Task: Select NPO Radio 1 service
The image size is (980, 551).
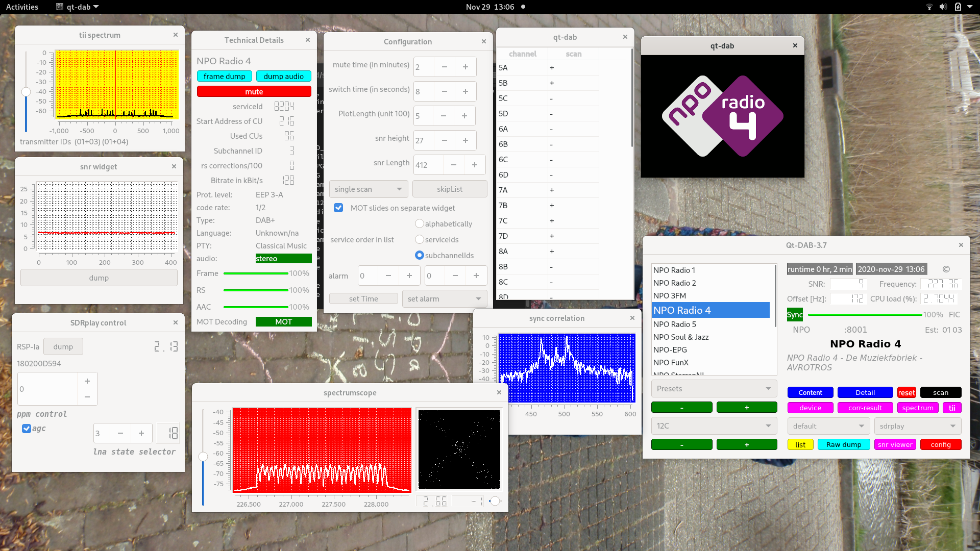Action: pyautogui.click(x=710, y=270)
